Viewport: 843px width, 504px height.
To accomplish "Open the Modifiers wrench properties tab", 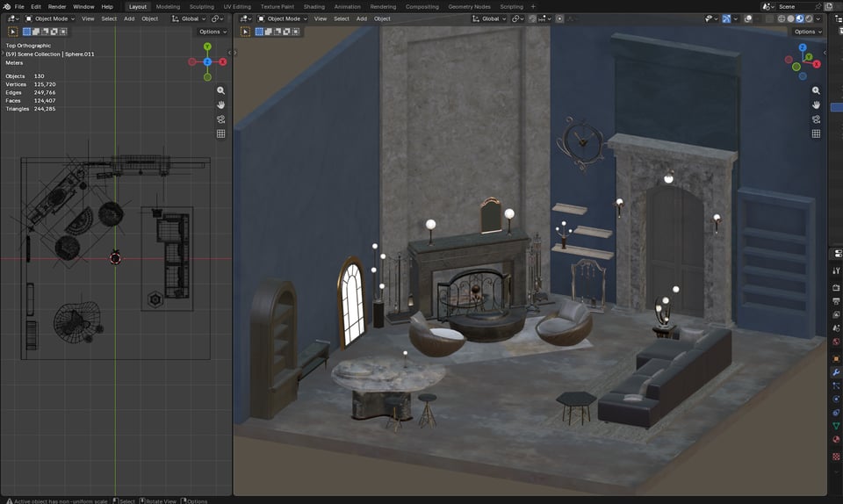I will pyautogui.click(x=836, y=373).
